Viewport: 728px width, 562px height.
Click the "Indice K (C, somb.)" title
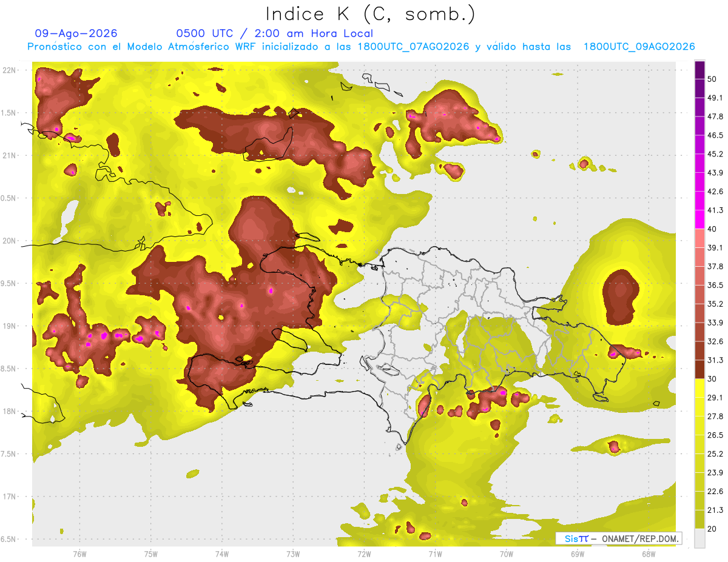370,14
